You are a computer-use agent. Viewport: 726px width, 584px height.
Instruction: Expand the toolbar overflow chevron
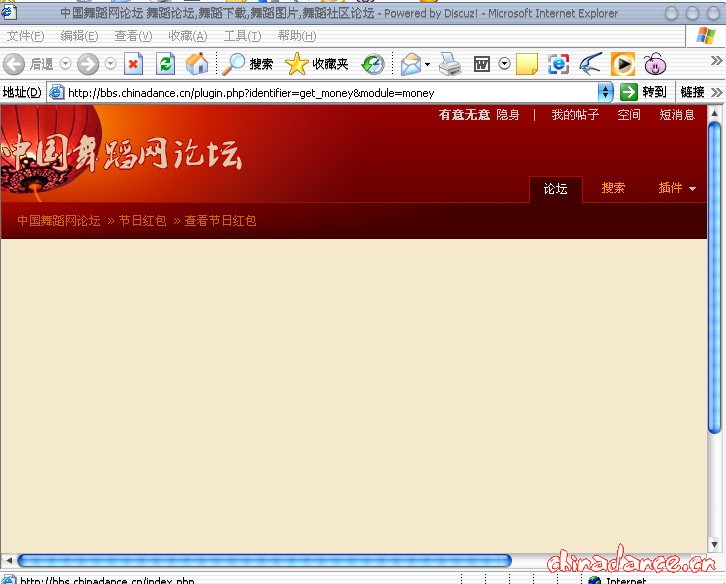pyautogui.click(x=716, y=61)
